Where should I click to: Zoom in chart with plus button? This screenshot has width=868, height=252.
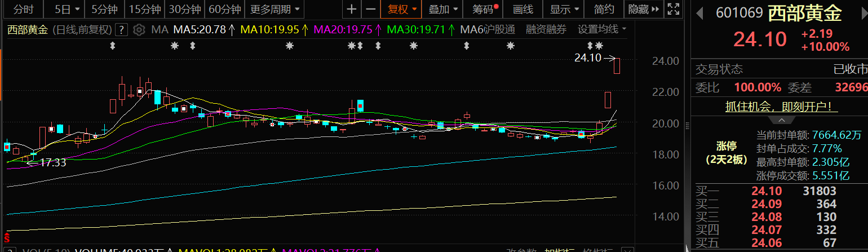[351, 9]
